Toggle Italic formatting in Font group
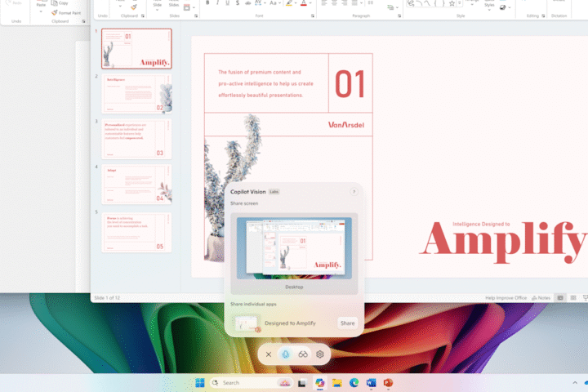 coord(217,3)
